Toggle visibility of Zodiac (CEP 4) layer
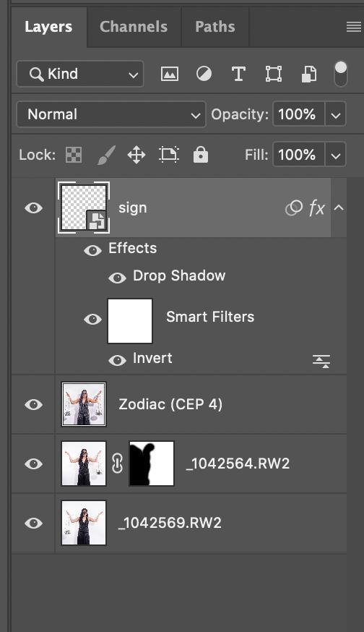 click(33, 404)
